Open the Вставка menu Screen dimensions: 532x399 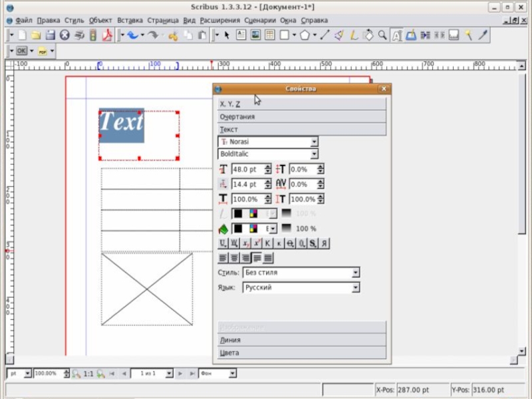[130, 21]
